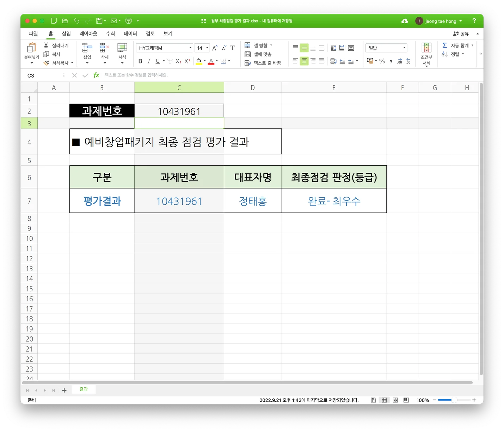Switch to the 삽입 tab
Viewport: 504px width, 431px height.
[66, 33]
